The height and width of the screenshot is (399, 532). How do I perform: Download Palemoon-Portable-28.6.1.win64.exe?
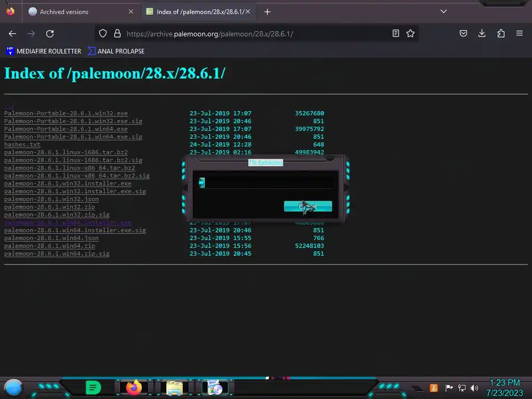[66, 129]
